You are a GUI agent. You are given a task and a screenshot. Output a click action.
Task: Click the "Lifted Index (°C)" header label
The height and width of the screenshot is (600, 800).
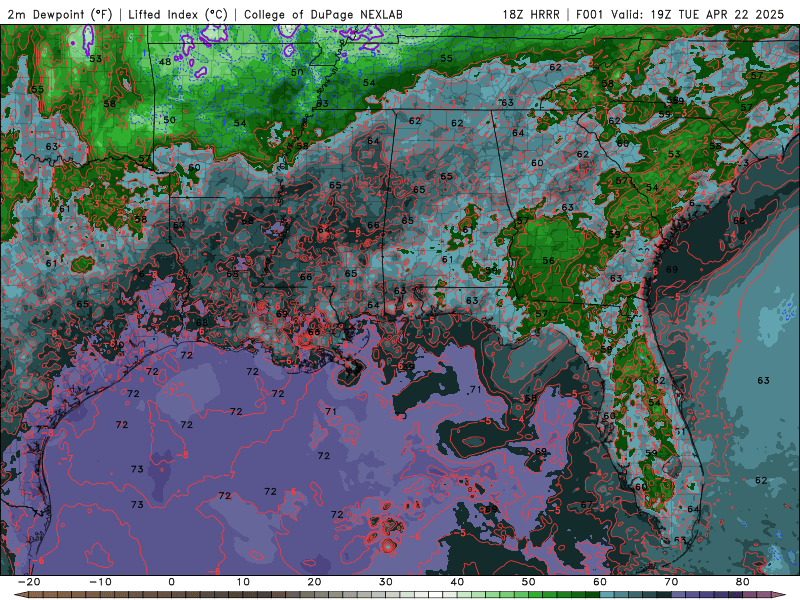[178, 15]
